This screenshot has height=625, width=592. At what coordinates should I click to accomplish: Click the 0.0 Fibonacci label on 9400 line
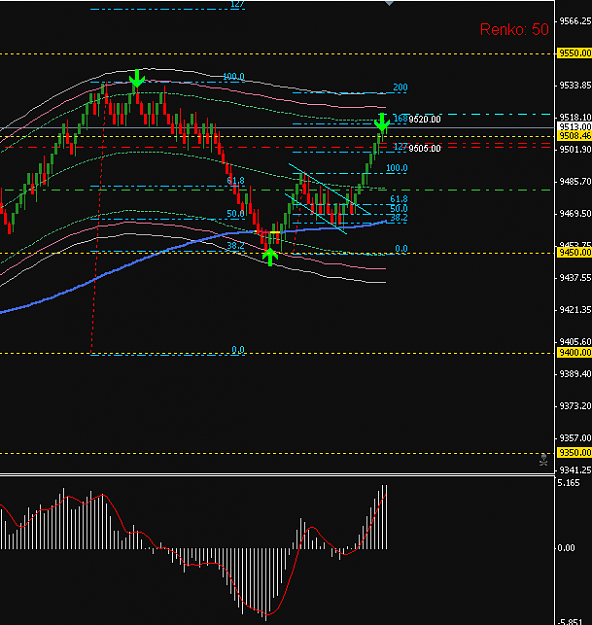point(238,350)
